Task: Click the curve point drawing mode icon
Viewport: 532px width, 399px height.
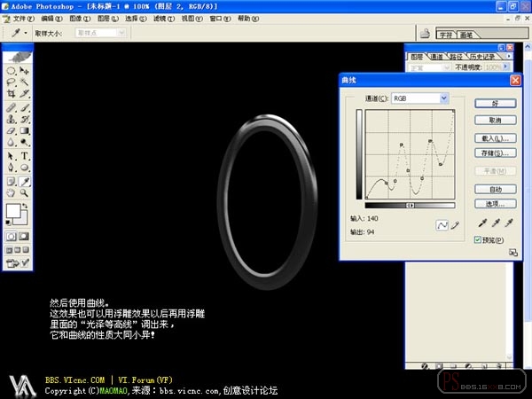Action: [x=442, y=225]
